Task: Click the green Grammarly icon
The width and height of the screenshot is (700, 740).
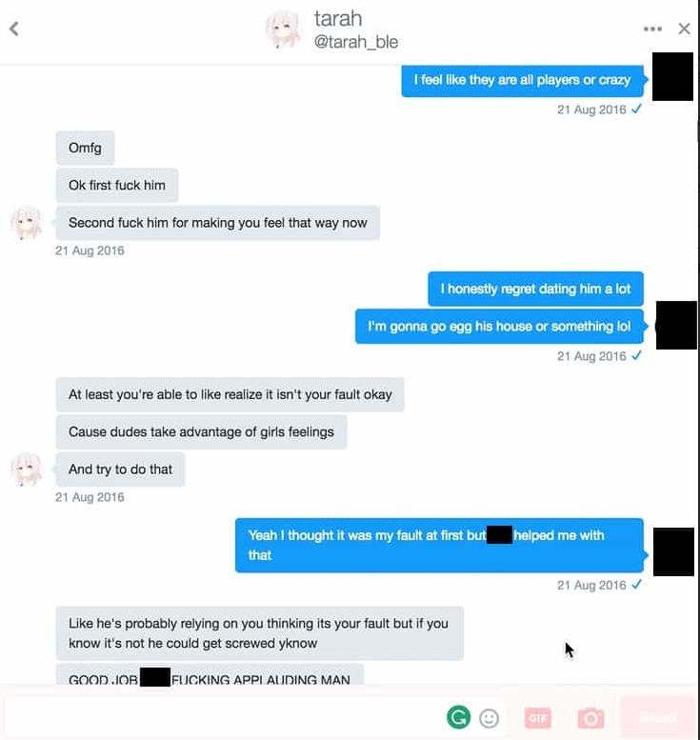Action: [x=458, y=717]
